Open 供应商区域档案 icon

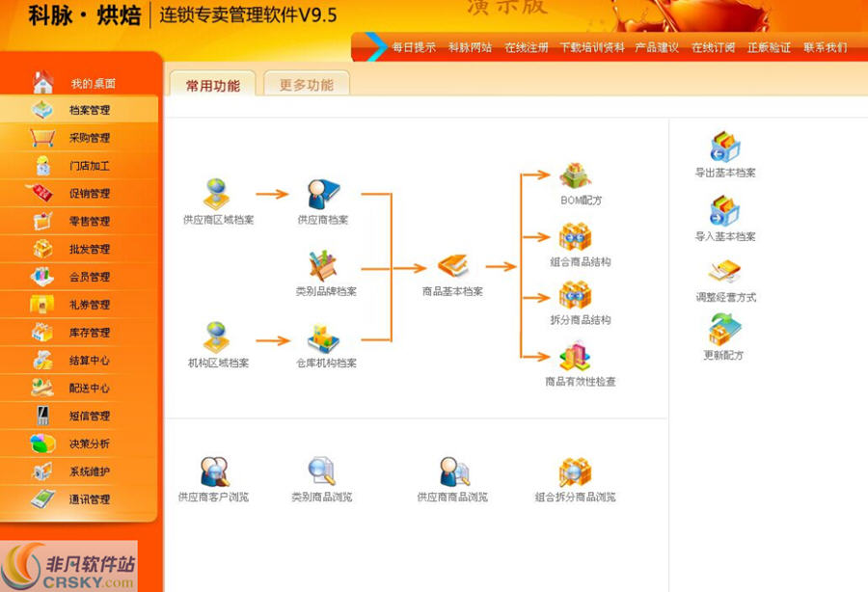click(x=216, y=194)
